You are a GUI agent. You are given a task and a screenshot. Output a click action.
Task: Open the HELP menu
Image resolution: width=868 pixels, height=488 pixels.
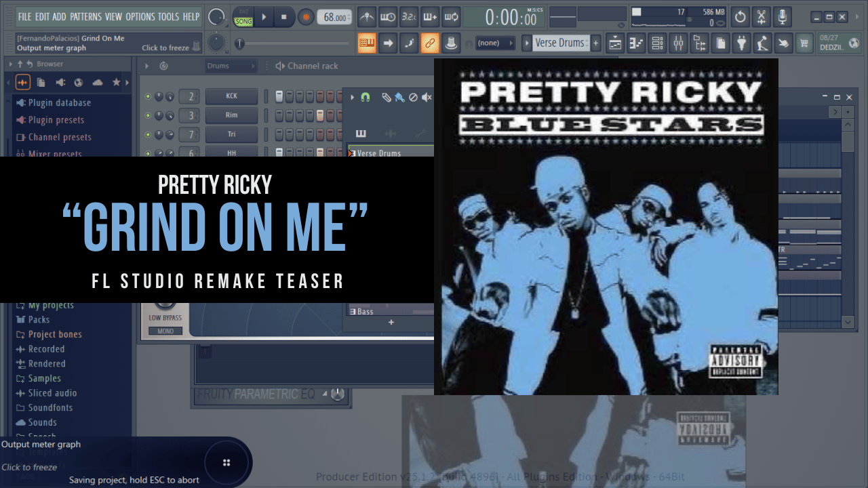click(x=191, y=16)
